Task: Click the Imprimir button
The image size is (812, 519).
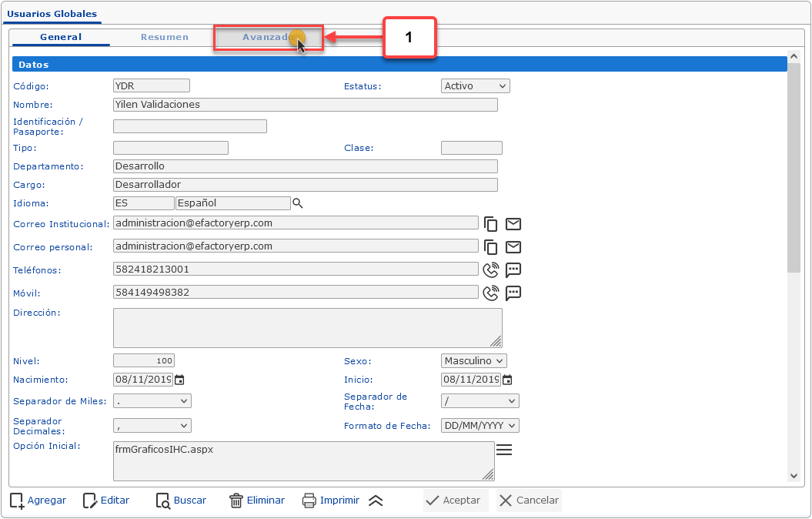Action: (x=331, y=501)
